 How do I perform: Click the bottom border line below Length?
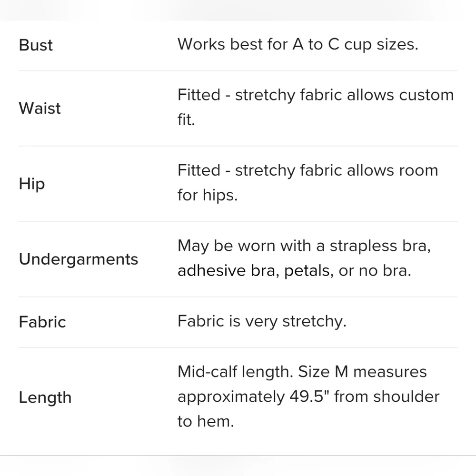coord(238,456)
